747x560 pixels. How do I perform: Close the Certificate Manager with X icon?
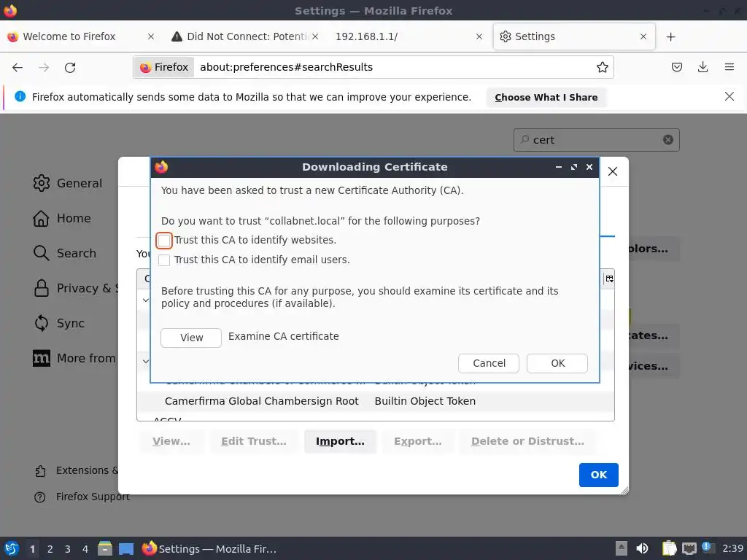tap(613, 171)
